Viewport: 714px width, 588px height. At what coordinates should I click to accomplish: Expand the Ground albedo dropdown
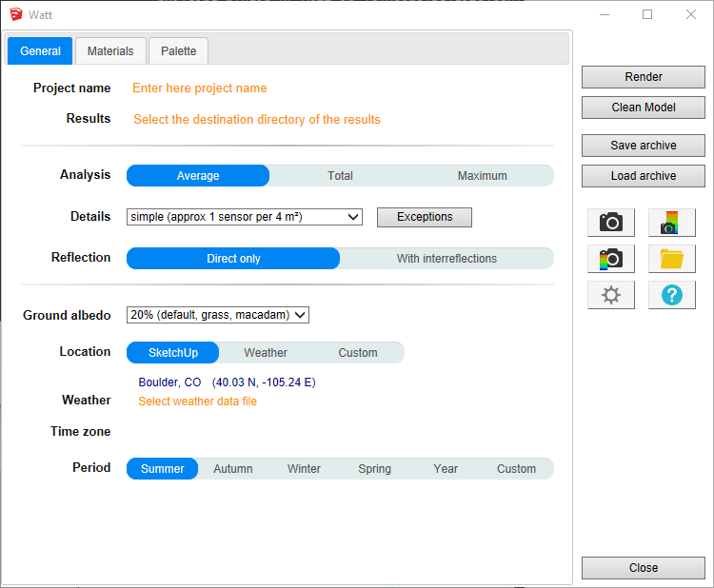click(217, 315)
